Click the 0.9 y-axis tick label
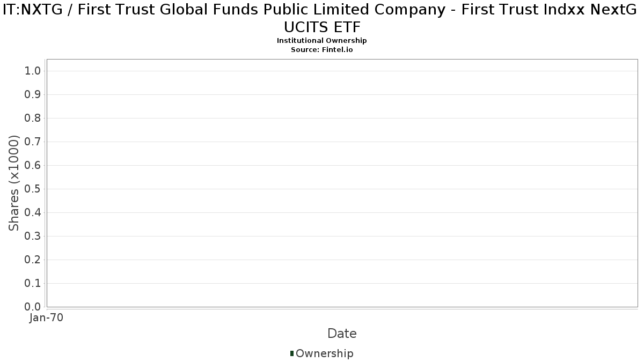The height and width of the screenshot is (362, 644). (x=33, y=95)
